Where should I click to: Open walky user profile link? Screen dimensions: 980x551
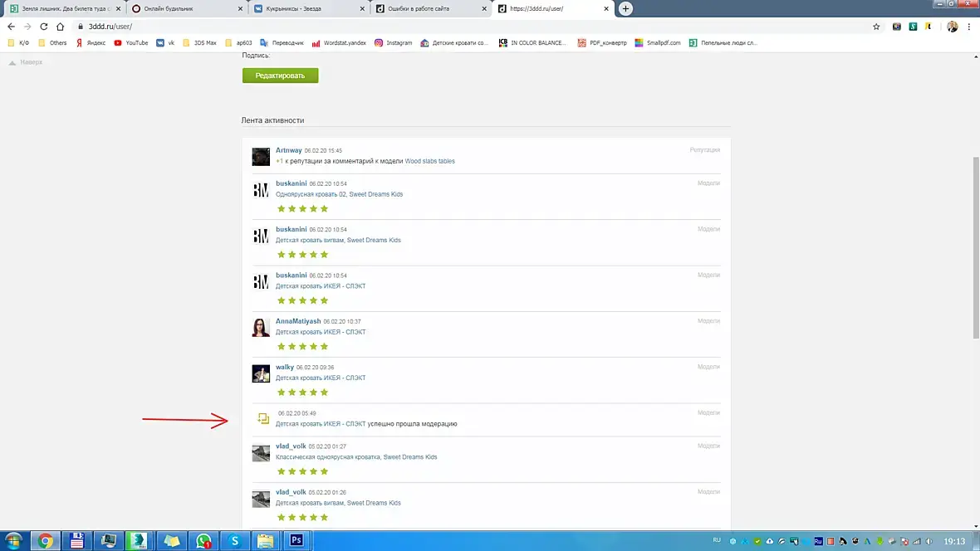click(284, 368)
